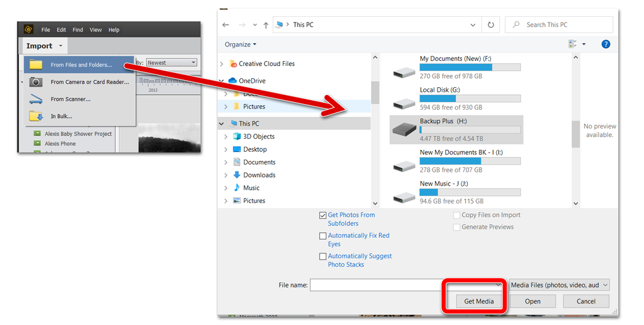The width and height of the screenshot is (644, 325).
Task: Click the Photoshop Elements Organizer app icon
Action: pyautogui.click(x=28, y=29)
